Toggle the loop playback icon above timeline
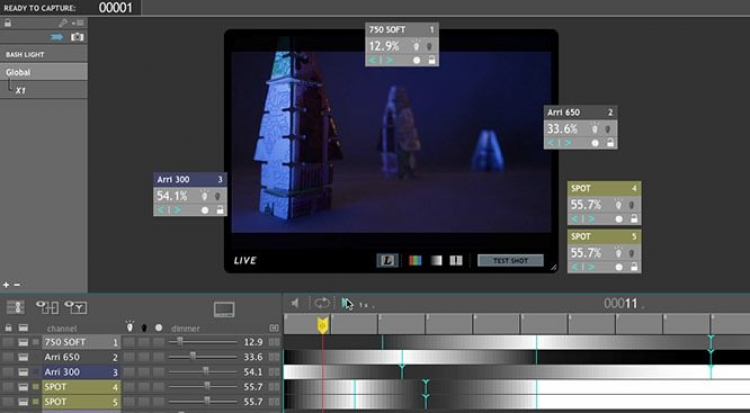The width and height of the screenshot is (750, 413). [321, 303]
